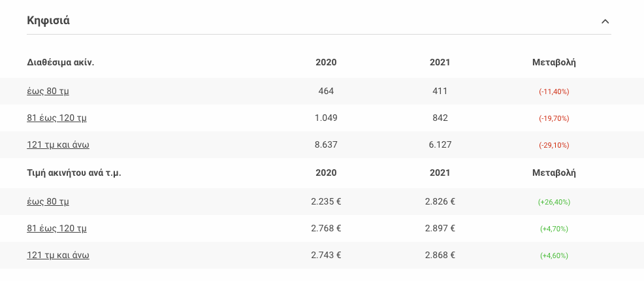This screenshot has width=644, height=281.
Task: Open 81 έως 120 τμ availability link
Action: click(57, 118)
